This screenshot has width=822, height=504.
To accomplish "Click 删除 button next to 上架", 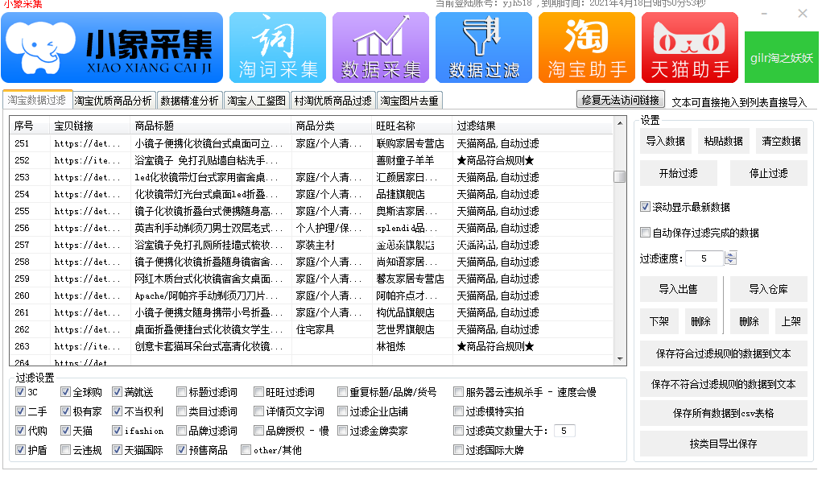I will [x=749, y=321].
